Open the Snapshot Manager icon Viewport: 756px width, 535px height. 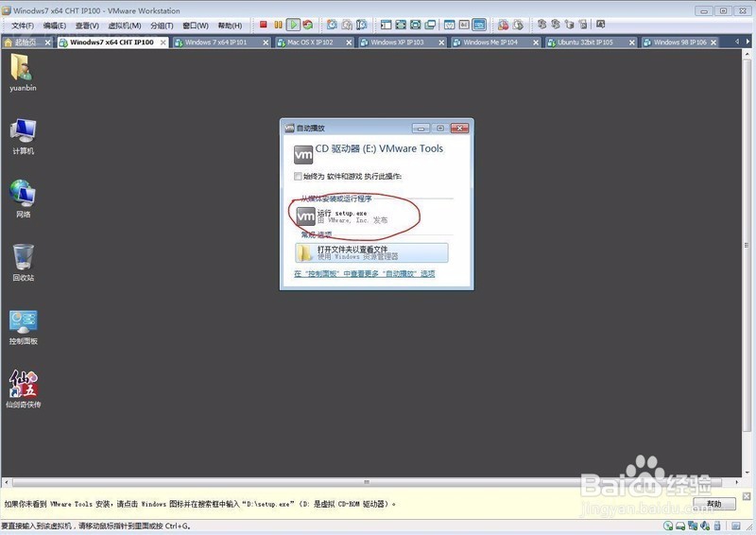362,25
